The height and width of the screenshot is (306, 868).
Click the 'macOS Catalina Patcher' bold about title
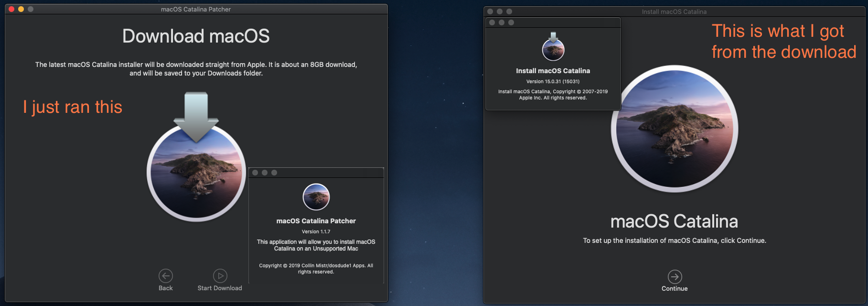point(316,221)
